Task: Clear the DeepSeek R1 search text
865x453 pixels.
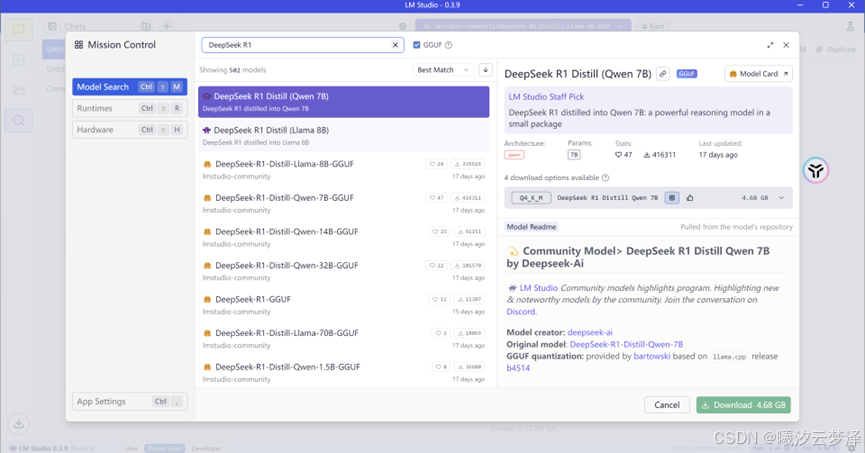Action: (x=395, y=45)
